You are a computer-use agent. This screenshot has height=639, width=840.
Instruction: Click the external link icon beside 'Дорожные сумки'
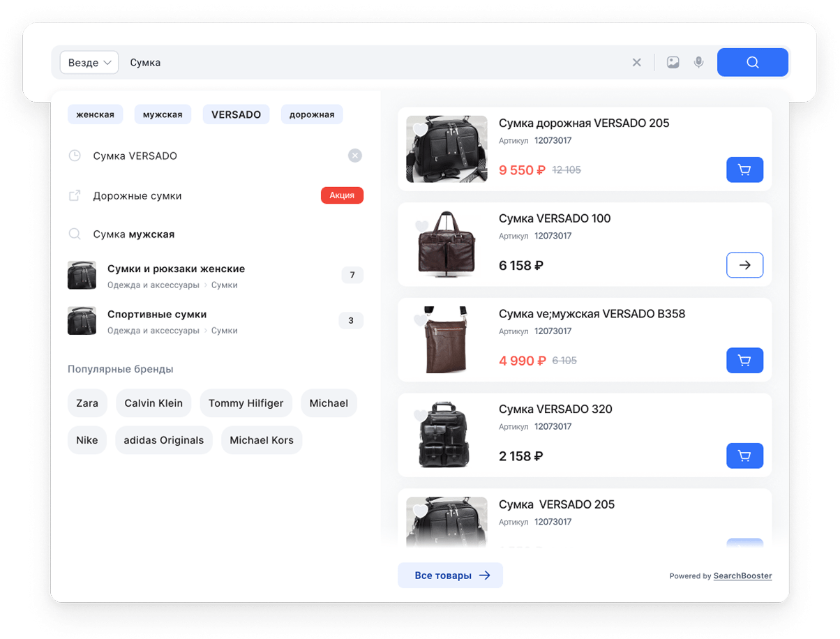75,195
